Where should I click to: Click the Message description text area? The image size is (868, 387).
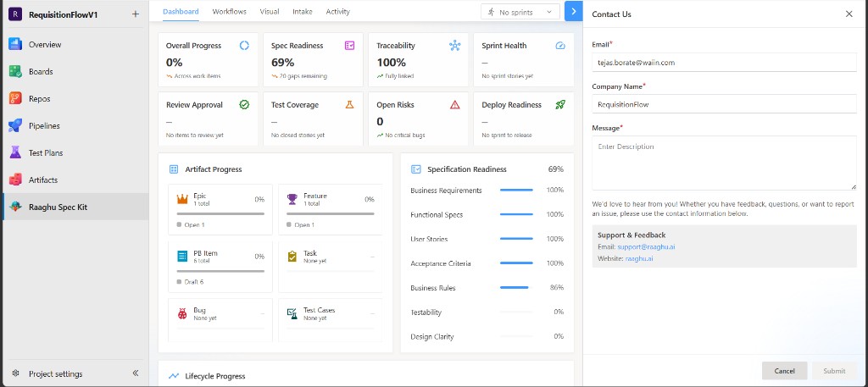pyautogui.click(x=724, y=163)
